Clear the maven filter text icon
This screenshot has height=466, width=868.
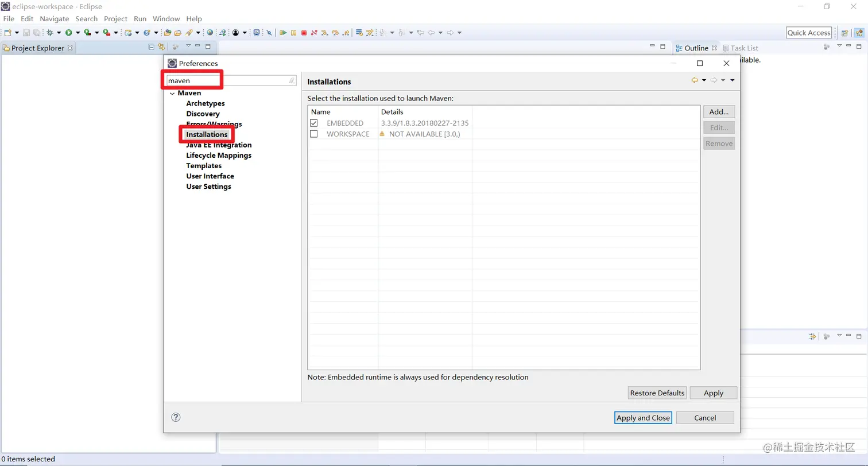(x=292, y=81)
